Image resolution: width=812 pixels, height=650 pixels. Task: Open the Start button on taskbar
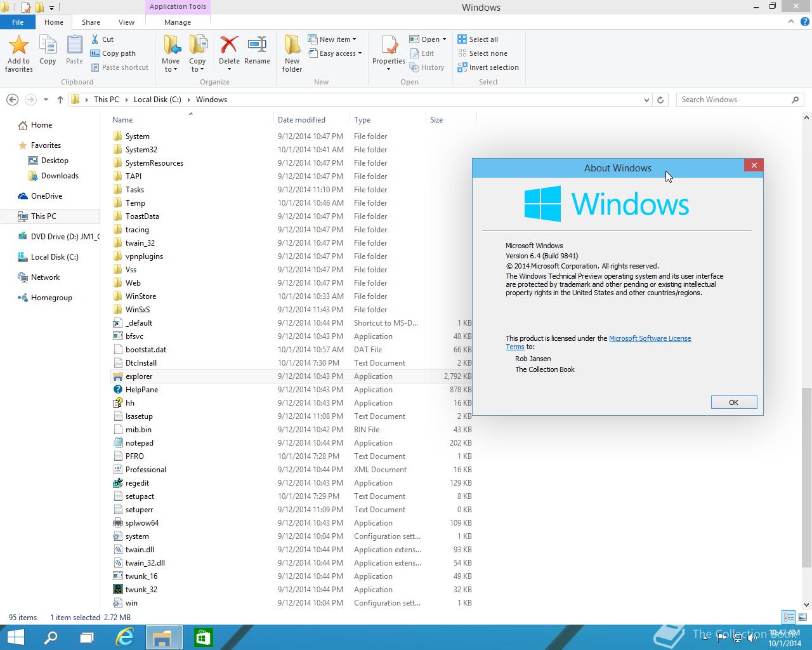(x=15, y=637)
